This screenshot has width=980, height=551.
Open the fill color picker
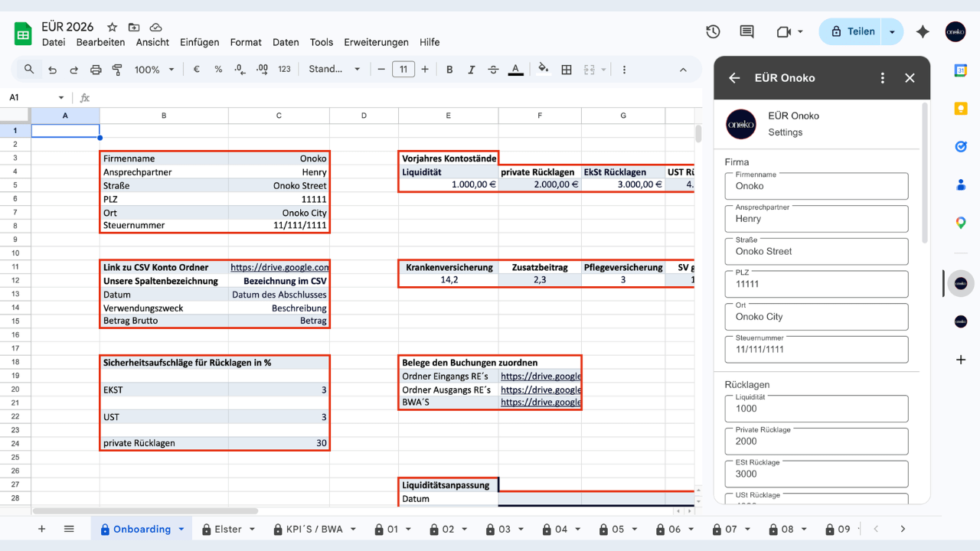(x=544, y=70)
